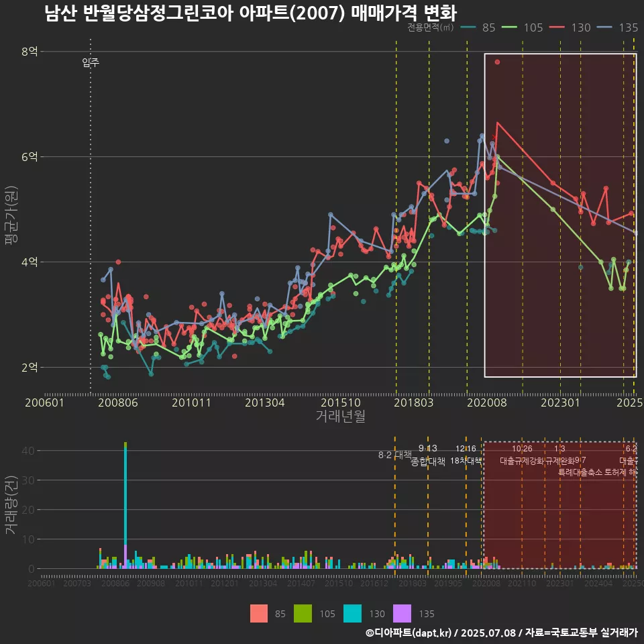
Task: Click the teal 85 line key in top legend
Action: [x=468, y=28]
